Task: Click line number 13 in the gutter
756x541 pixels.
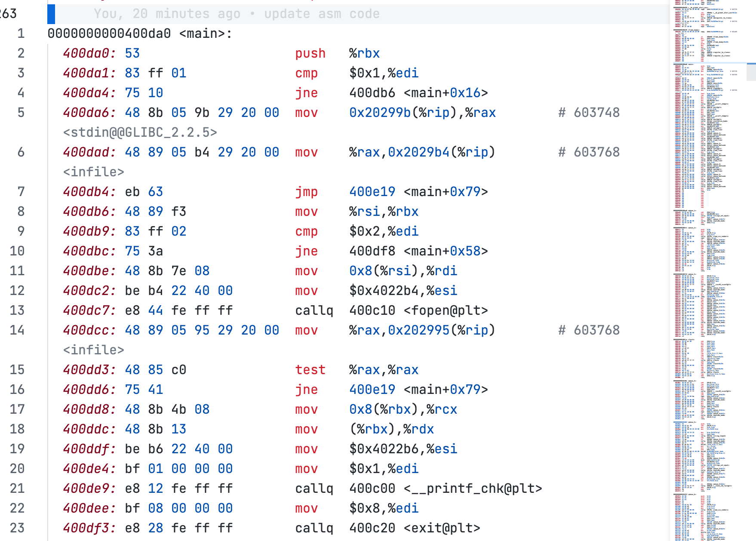Action: click(x=17, y=310)
